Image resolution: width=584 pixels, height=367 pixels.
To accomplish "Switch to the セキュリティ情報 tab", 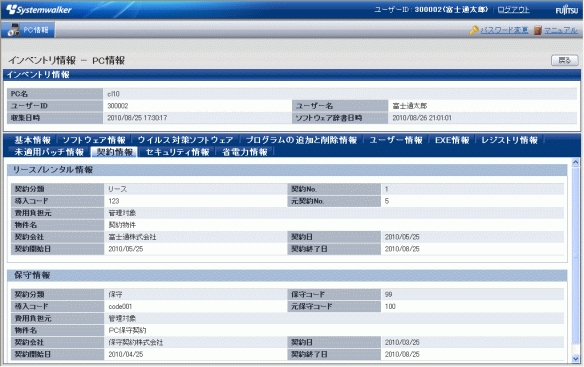I will [x=177, y=152].
